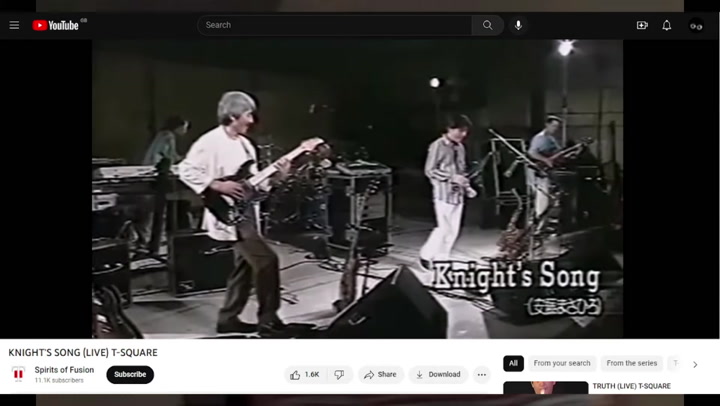Click the KNIGHT'S SONG (LIVE) T-SQUARE title
This screenshot has width=720, height=406.
tap(83, 353)
